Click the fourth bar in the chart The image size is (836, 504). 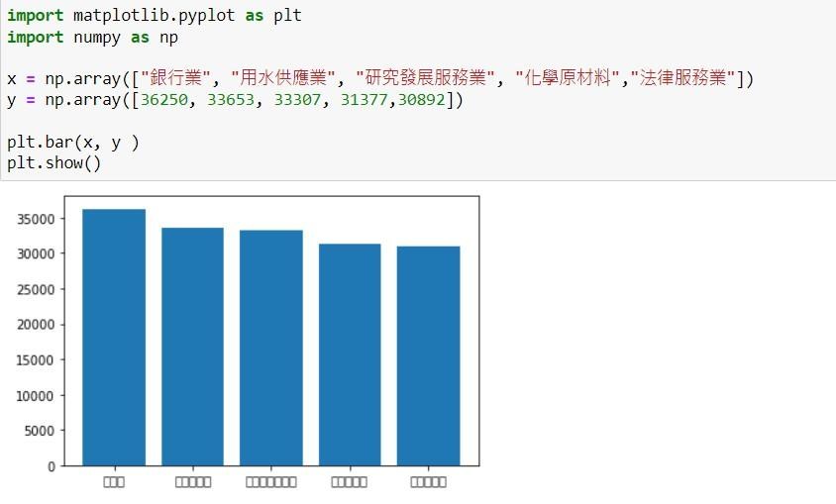tap(350, 354)
